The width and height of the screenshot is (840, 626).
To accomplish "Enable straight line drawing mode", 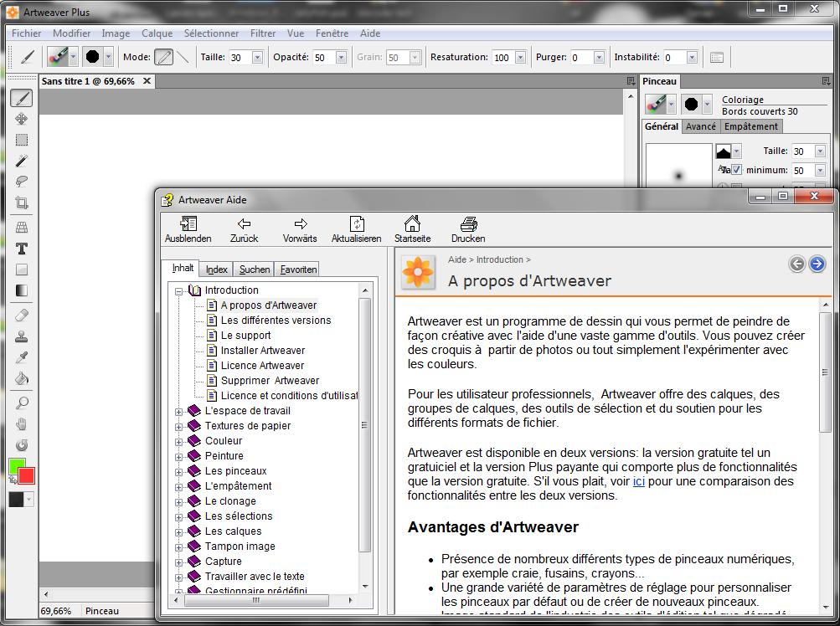I will click(183, 58).
